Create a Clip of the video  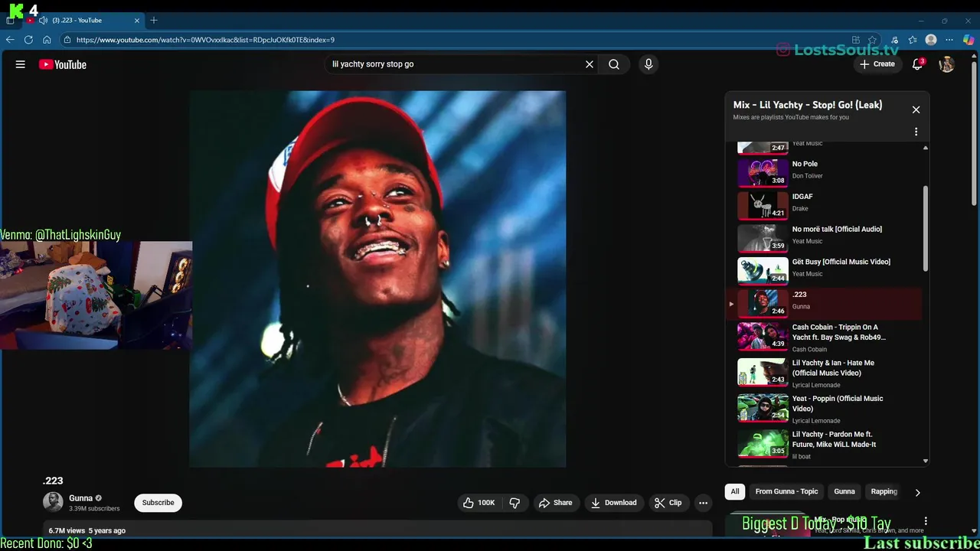point(668,503)
